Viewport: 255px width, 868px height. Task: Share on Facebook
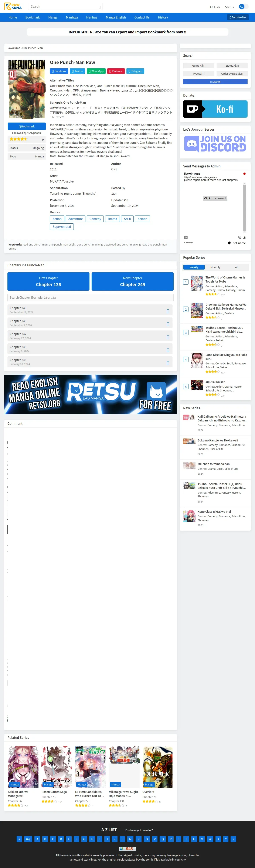click(x=59, y=71)
